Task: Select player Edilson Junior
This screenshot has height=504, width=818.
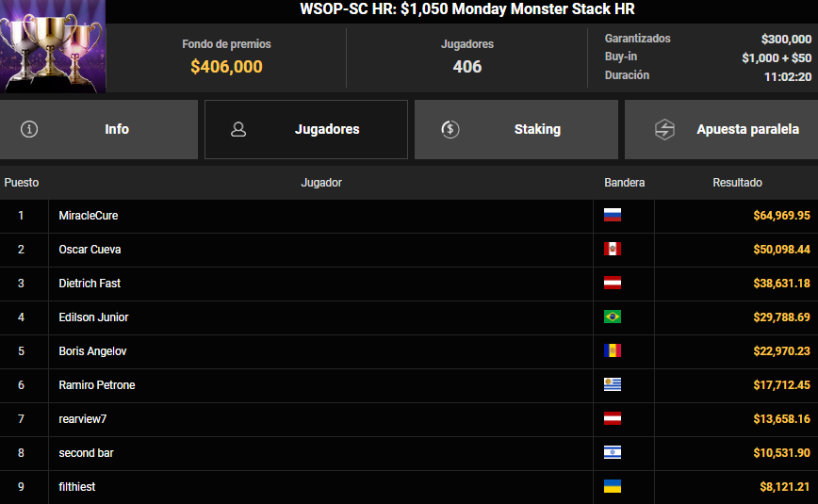Action: [x=93, y=317]
